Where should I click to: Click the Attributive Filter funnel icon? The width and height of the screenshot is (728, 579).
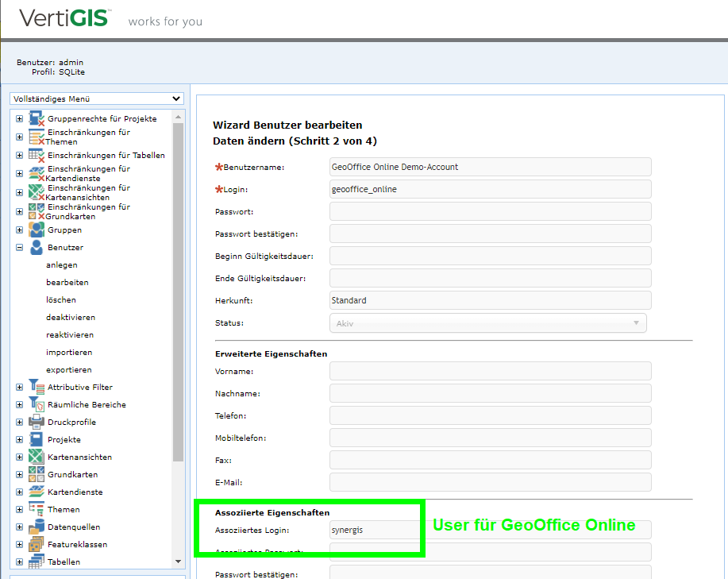37,387
